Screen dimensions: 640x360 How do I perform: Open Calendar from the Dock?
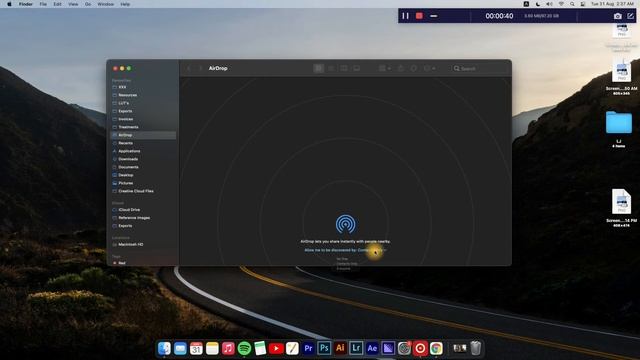click(x=196, y=348)
